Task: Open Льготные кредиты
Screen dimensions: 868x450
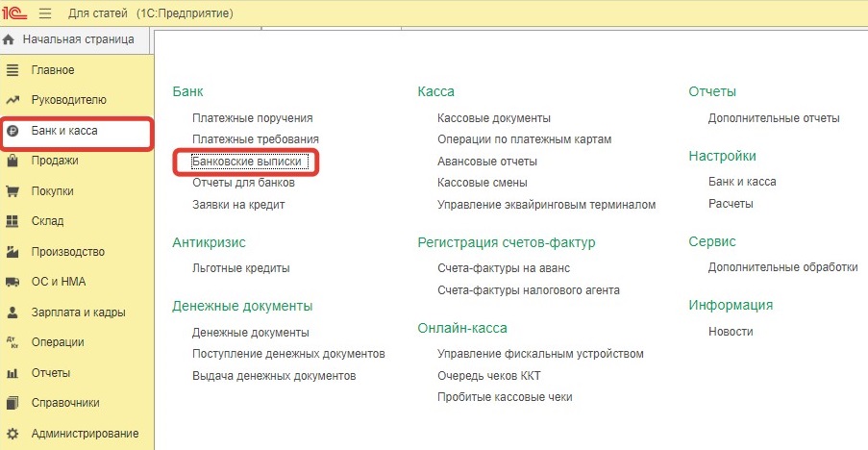Action: [241, 268]
